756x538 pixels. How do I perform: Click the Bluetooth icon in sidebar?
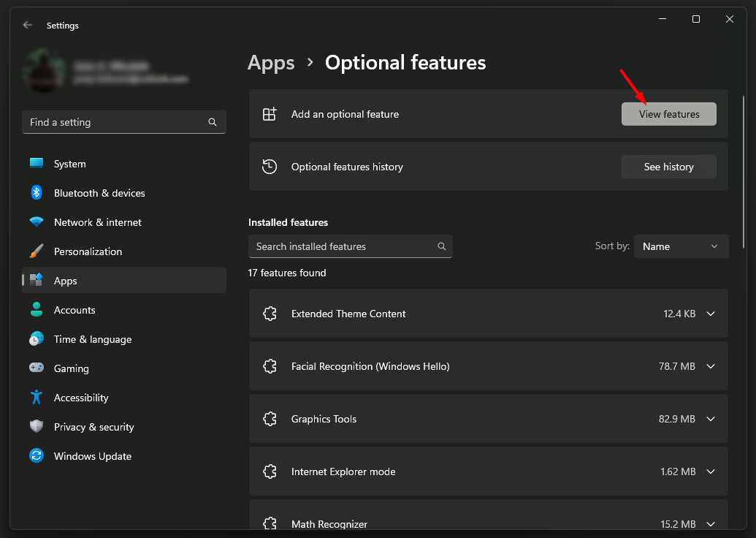pyautogui.click(x=37, y=192)
